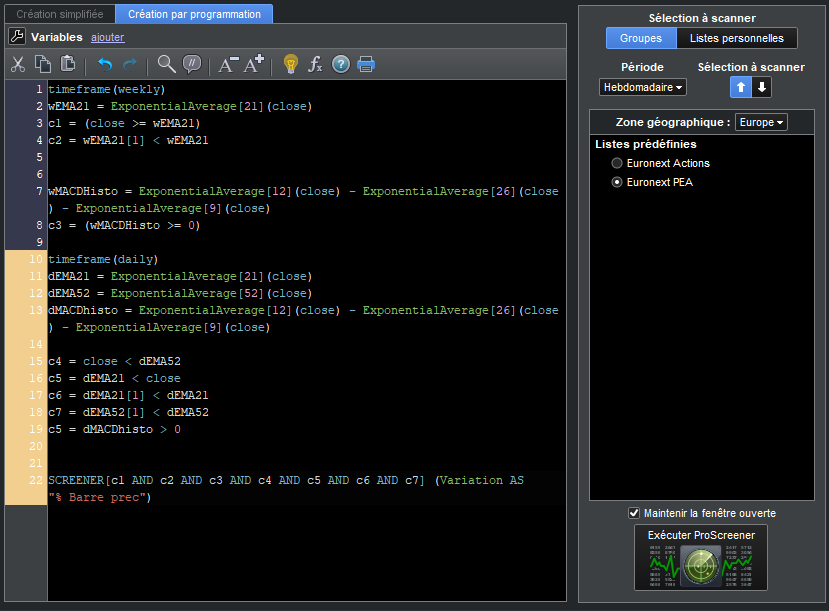Click the Copy icon in editor toolbar
Screen dimensions: 829x611
pyautogui.click(x=43, y=65)
